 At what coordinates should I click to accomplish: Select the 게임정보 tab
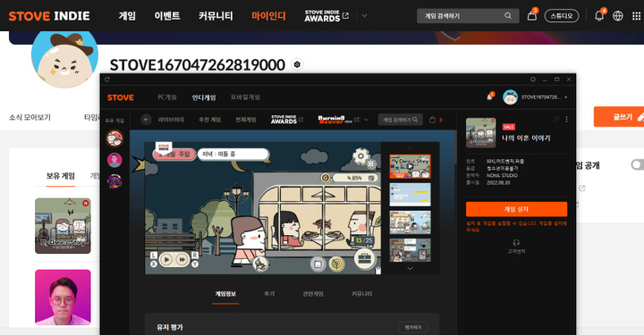click(225, 294)
